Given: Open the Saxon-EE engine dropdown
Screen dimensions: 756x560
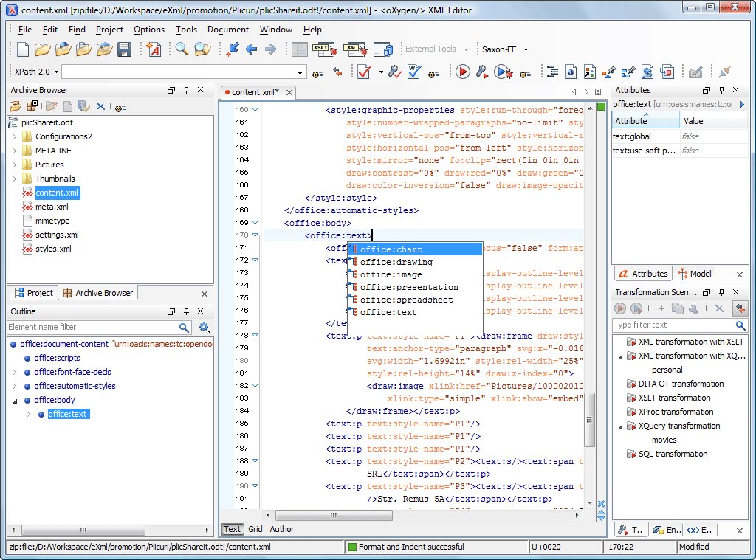Looking at the screenshot, I should click(x=525, y=49).
